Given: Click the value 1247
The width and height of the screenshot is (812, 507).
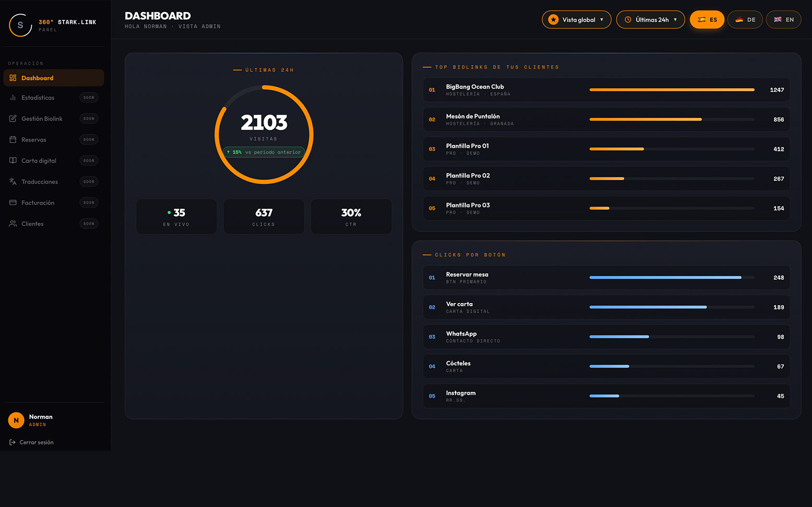Looking at the screenshot, I should tap(777, 90).
